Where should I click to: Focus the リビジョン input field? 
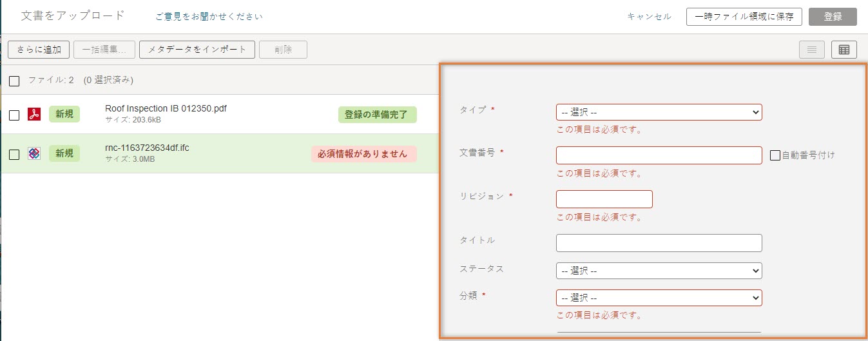tap(604, 199)
